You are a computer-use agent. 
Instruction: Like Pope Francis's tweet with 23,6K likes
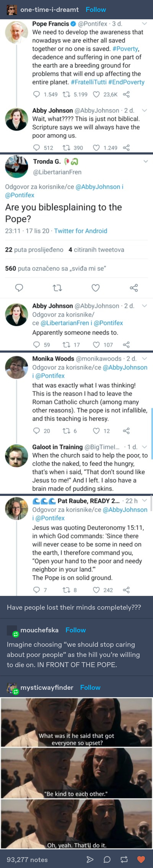pos(96,94)
